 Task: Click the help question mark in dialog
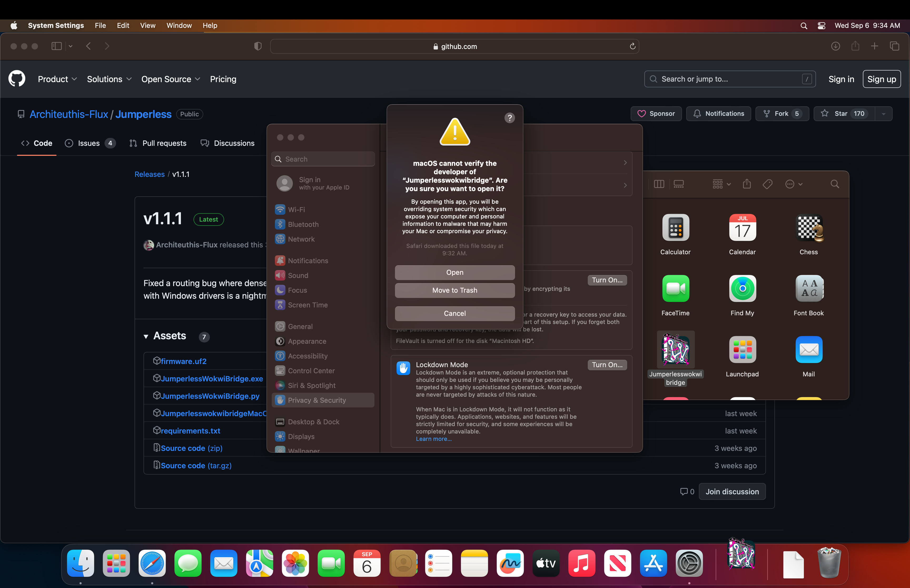(x=510, y=118)
